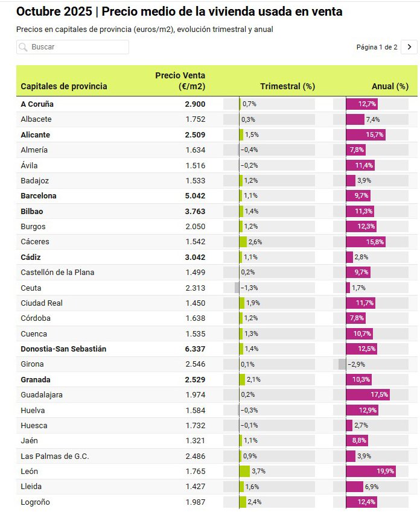Click the magnifying glass search icon

point(24,47)
